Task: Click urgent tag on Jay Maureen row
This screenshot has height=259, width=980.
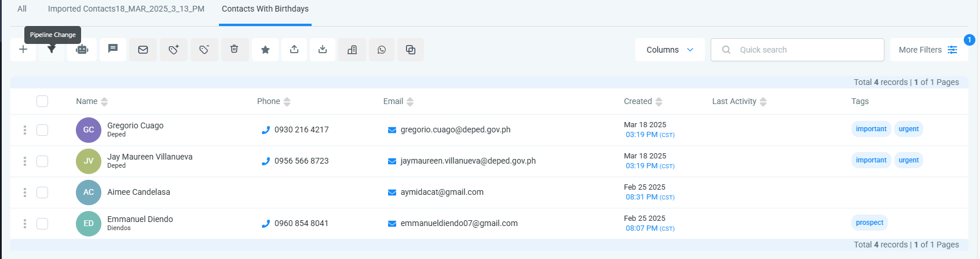Action: [x=909, y=160]
